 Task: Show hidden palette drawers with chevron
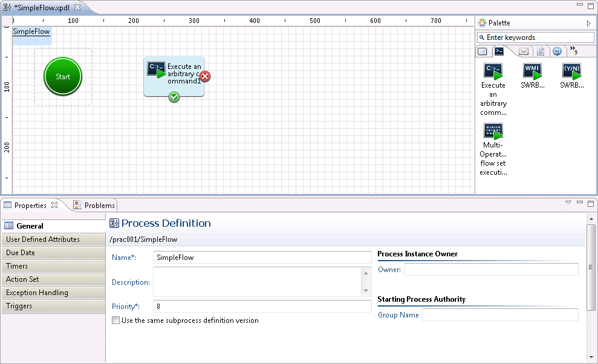[573, 51]
